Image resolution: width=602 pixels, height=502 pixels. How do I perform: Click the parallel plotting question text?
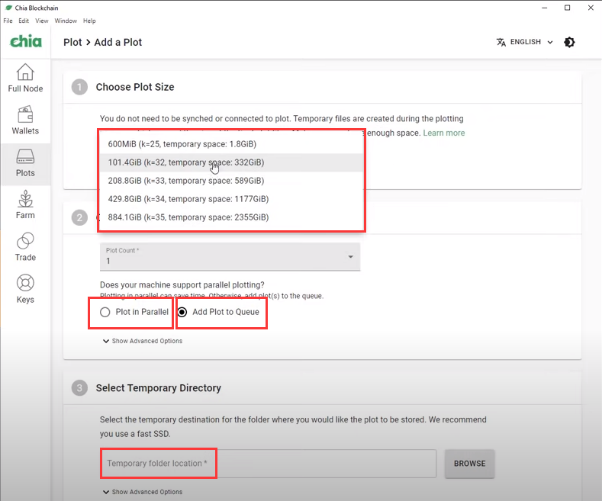point(182,285)
